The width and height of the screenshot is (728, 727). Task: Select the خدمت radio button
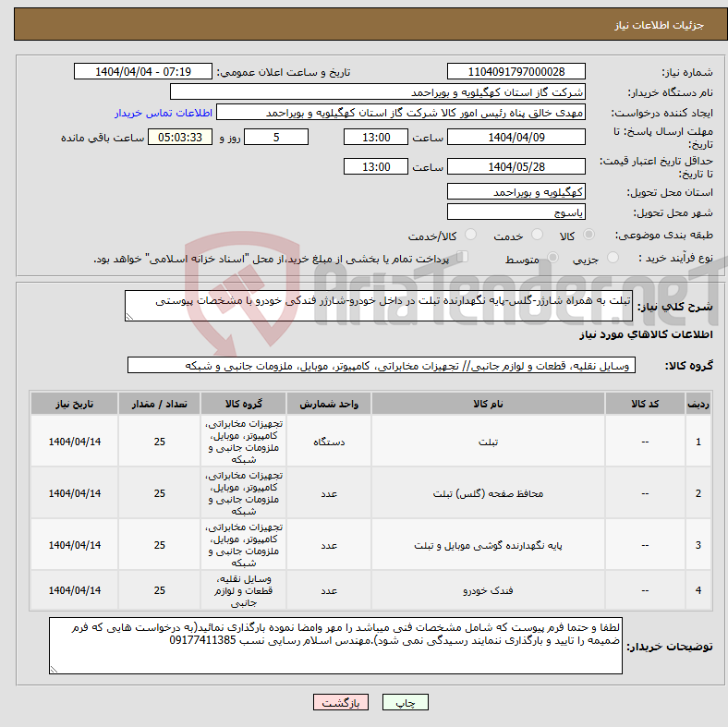537,235
